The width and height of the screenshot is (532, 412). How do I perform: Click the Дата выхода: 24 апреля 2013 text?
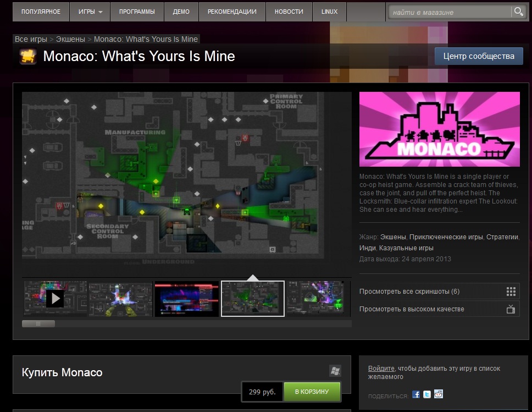point(405,259)
